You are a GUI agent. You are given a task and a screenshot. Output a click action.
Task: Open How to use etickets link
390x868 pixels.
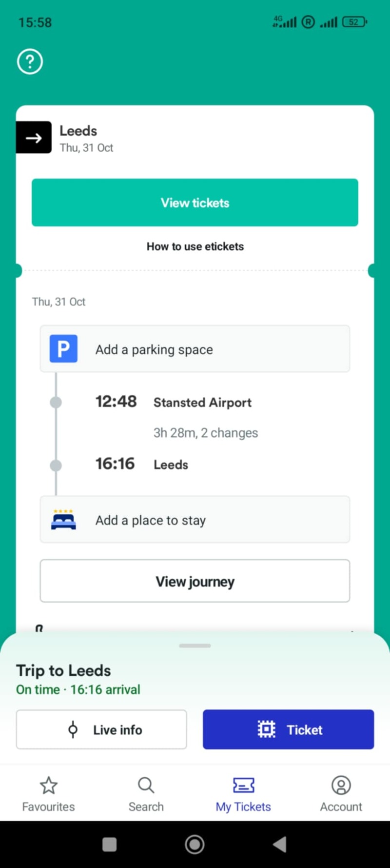(195, 246)
